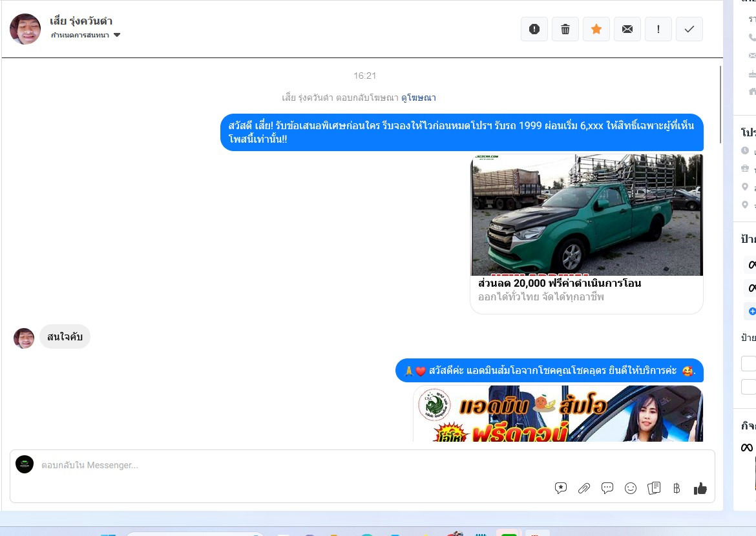Open the emoji picker smiley icon
Viewport: 756px width, 536px height.
click(x=631, y=488)
